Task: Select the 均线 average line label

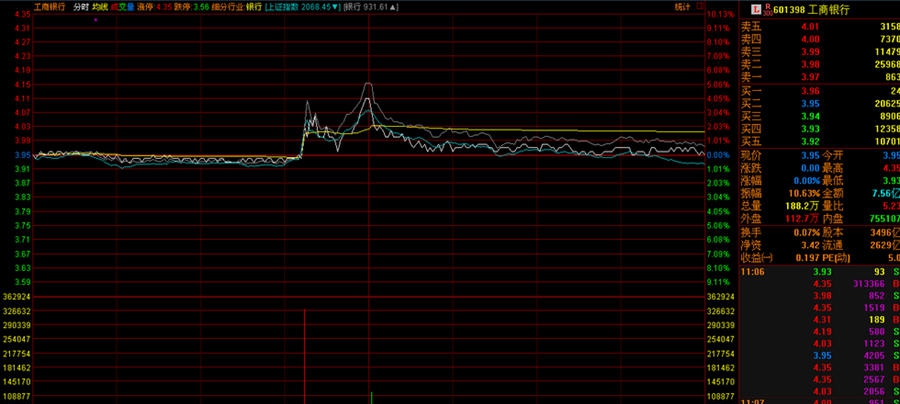Action: (x=100, y=7)
